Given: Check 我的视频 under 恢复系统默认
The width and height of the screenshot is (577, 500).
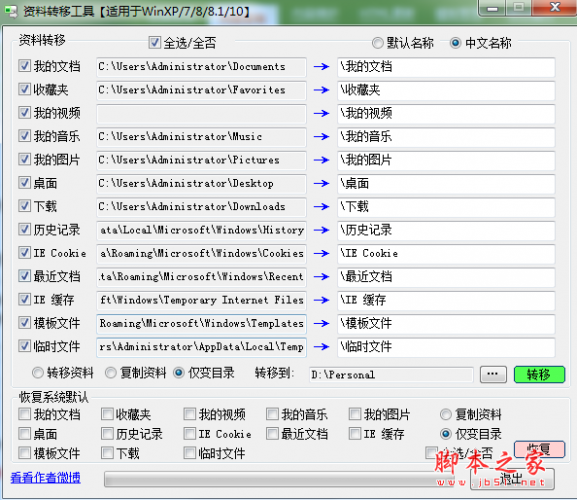Looking at the screenshot, I should [190, 414].
